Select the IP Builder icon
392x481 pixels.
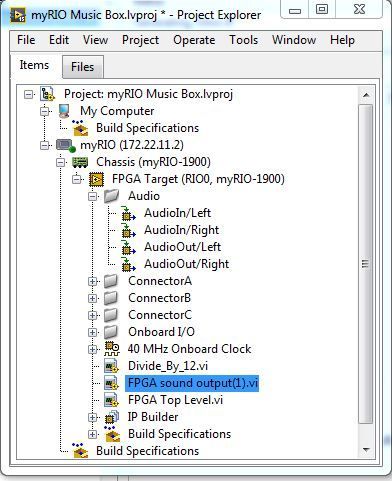[112, 417]
